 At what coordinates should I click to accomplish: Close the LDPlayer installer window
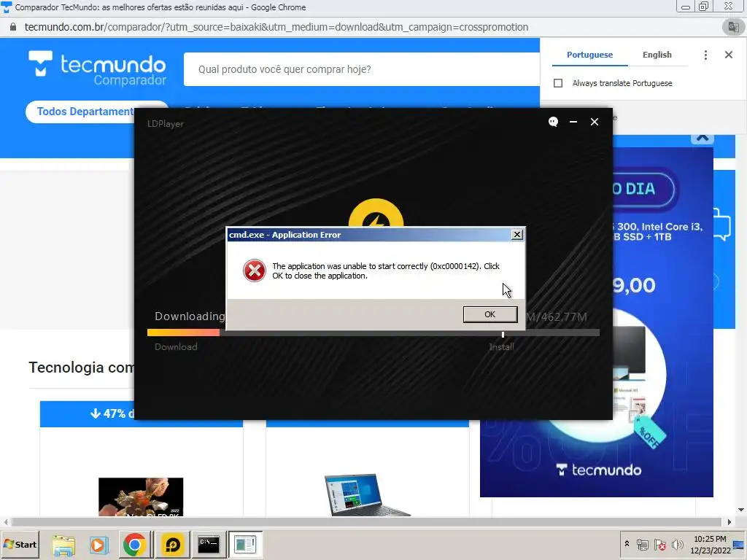pyautogui.click(x=595, y=122)
